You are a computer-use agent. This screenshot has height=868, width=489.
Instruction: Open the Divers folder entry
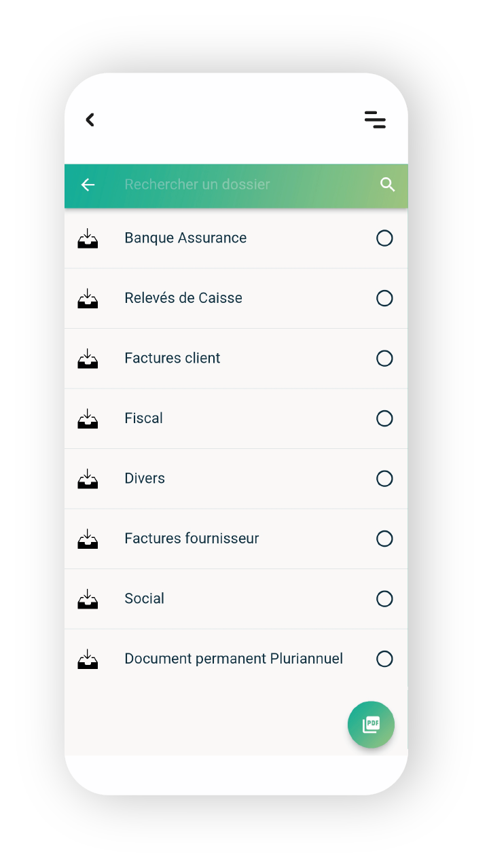236,479
